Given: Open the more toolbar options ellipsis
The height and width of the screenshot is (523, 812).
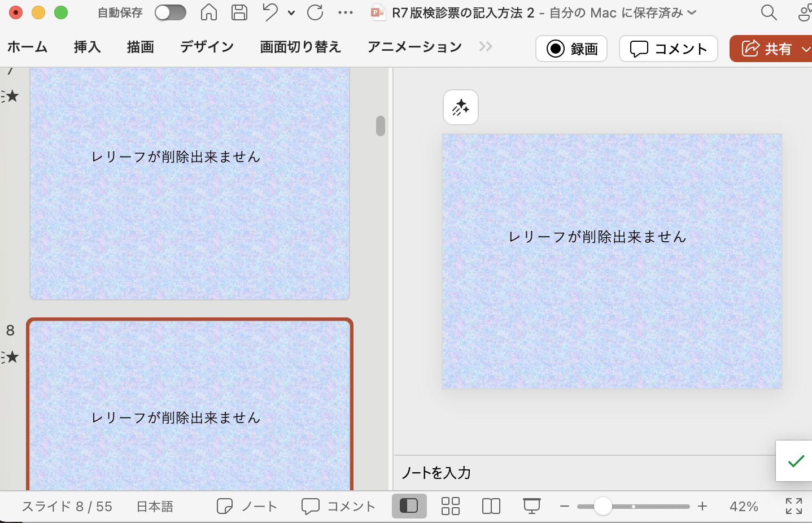Looking at the screenshot, I should 345,13.
